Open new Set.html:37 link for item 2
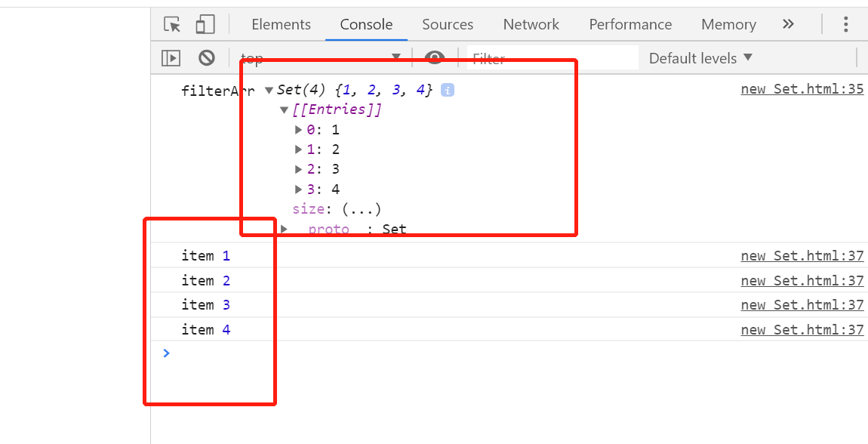868x444 pixels. [x=802, y=281]
